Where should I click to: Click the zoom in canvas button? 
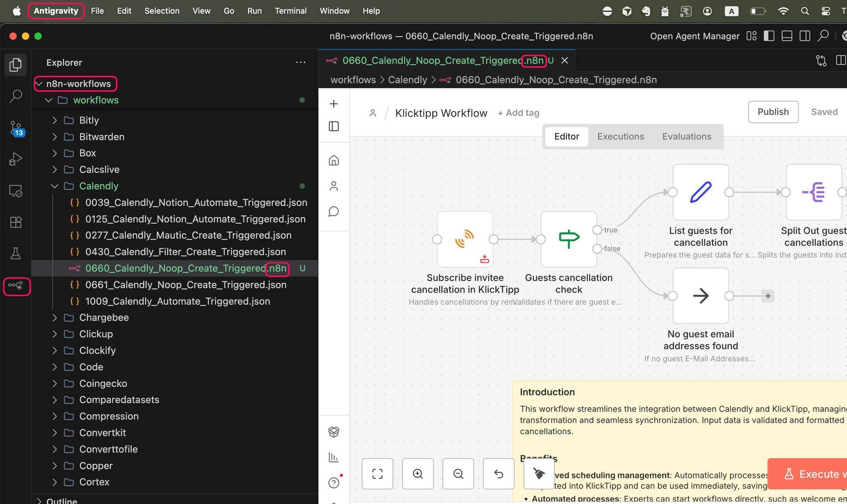coord(418,474)
